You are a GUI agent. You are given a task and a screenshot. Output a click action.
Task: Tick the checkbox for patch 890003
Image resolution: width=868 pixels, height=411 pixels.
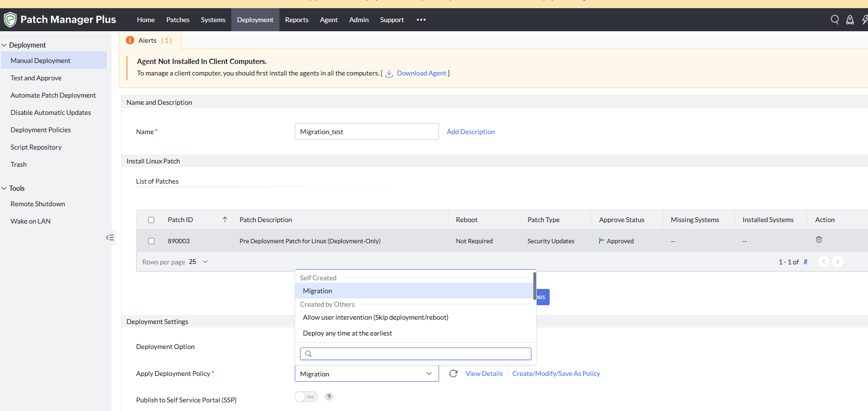tap(151, 241)
